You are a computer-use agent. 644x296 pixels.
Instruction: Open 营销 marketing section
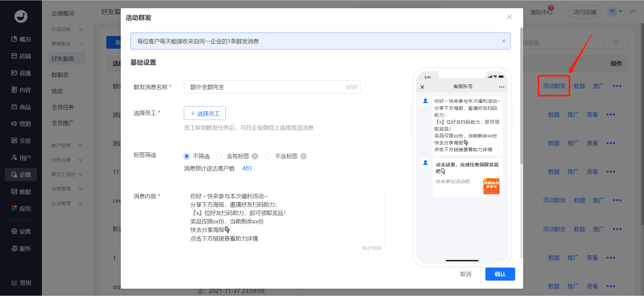[x=21, y=124]
